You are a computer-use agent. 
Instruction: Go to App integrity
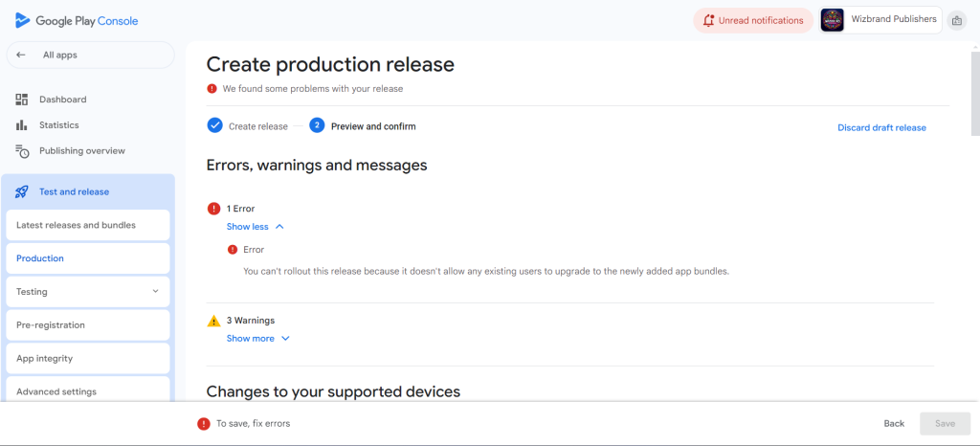88,359
